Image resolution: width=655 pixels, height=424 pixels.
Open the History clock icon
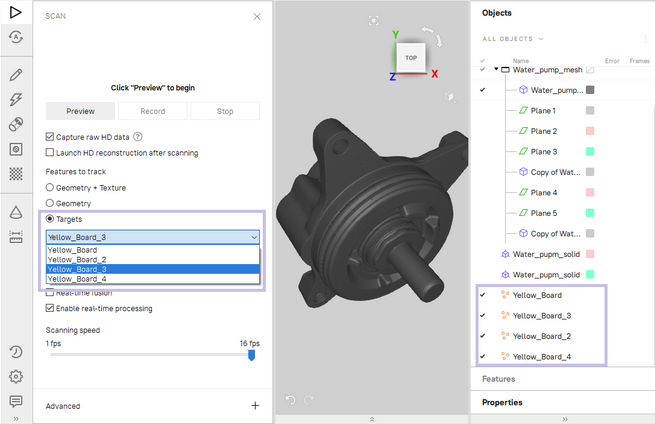[15, 352]
